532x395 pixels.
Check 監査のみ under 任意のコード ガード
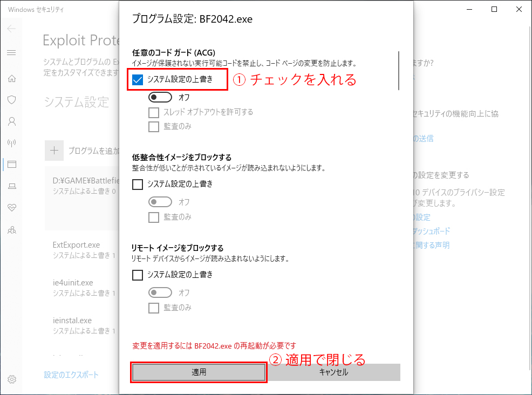(x=154, y=127)
